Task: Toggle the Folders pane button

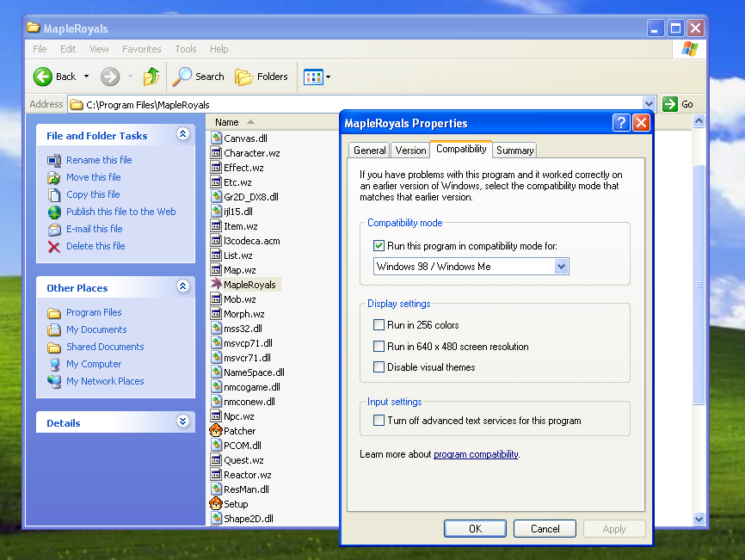Action: tap(262, 77)
